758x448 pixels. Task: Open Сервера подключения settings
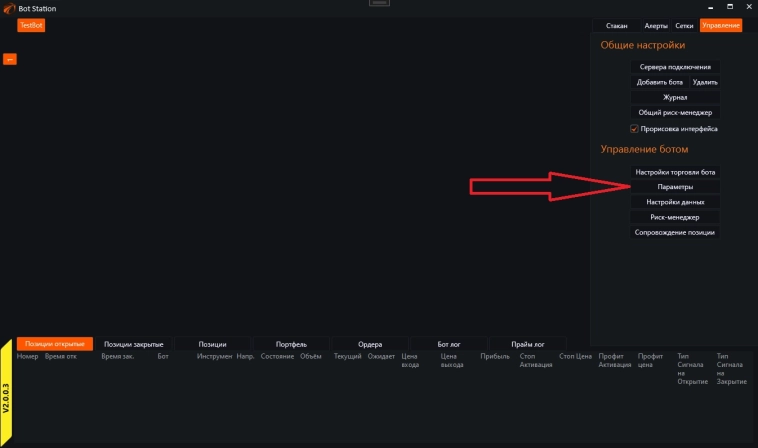coord(675,67)
